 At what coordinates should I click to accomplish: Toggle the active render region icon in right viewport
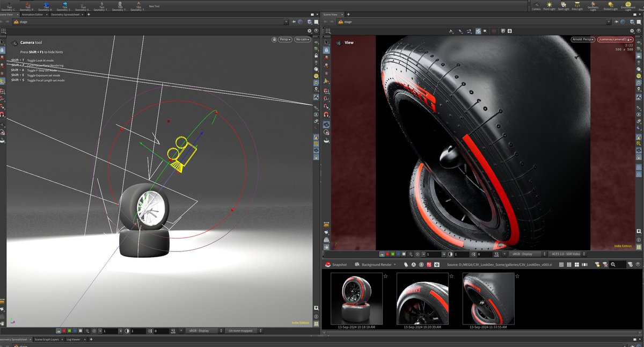point(478,31)
